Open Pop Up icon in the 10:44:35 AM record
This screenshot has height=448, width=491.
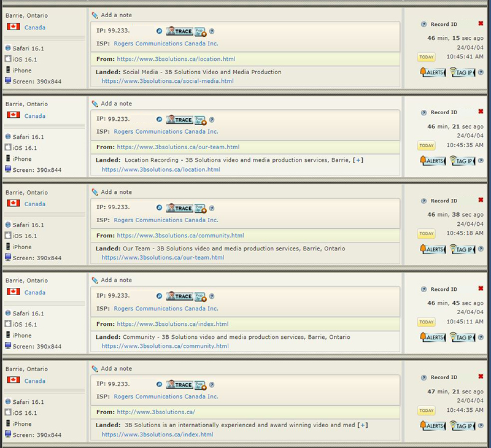[x=201, y=385]
